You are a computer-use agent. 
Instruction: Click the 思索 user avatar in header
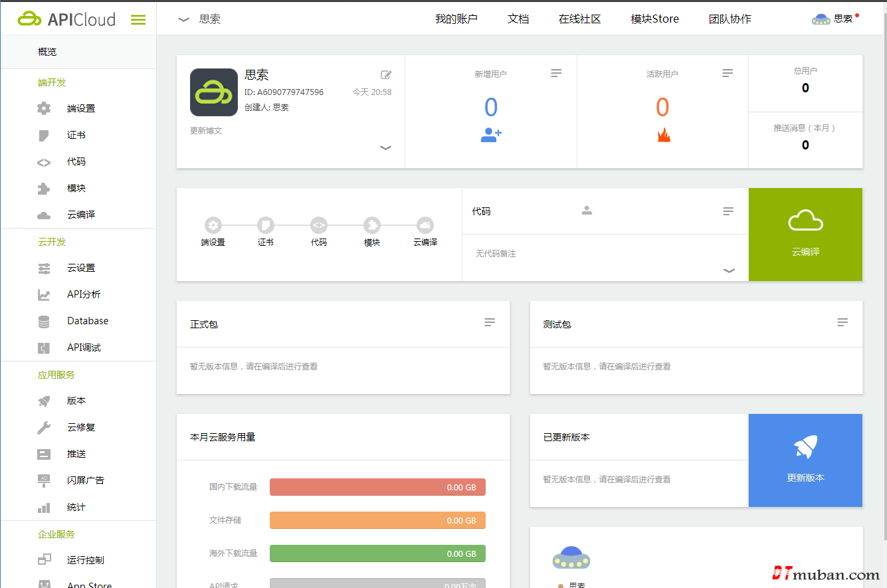coord(821,19)
